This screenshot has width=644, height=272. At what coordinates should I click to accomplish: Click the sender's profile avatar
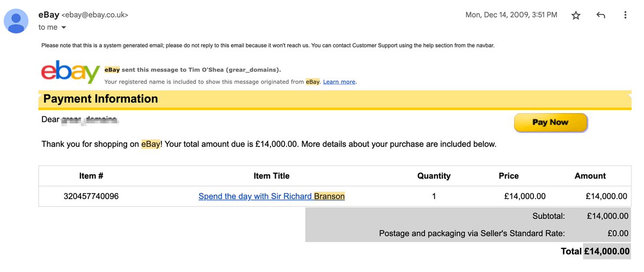tap(16, 21)
